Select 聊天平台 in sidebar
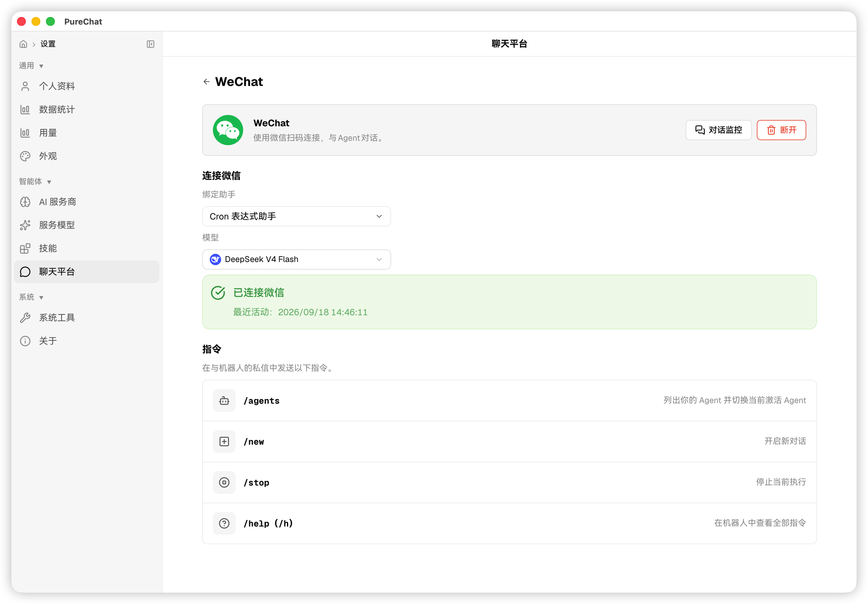 87,272
